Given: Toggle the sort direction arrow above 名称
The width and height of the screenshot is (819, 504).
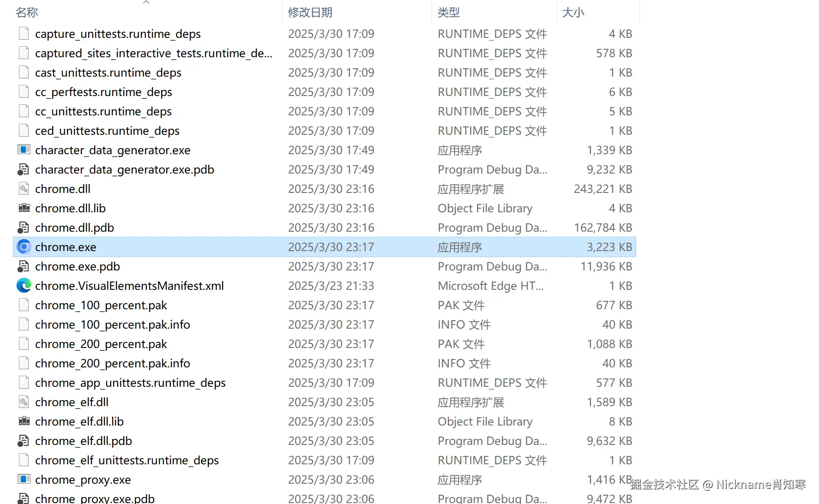Looking at the screenshot, I should click(146, 2).
